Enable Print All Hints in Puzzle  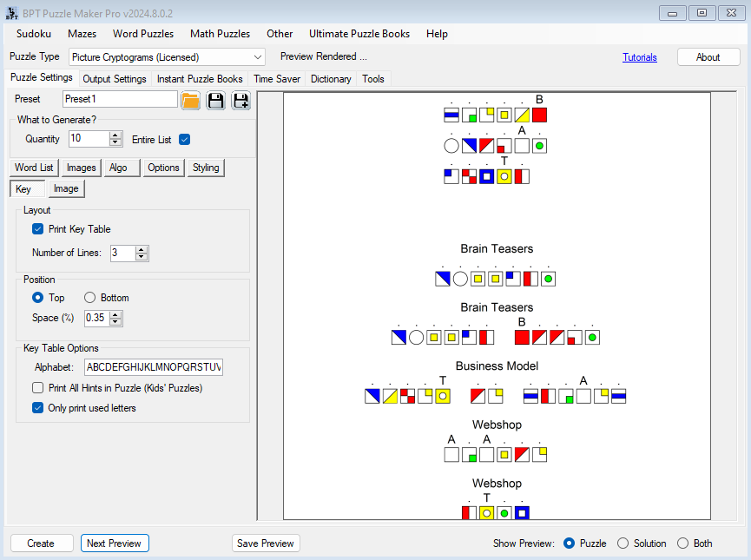point(37,388)
